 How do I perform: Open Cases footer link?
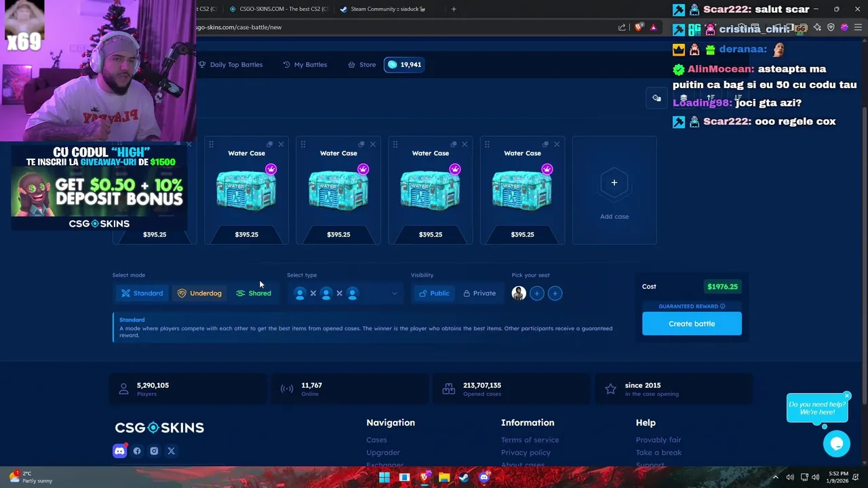tap(376, 440)
